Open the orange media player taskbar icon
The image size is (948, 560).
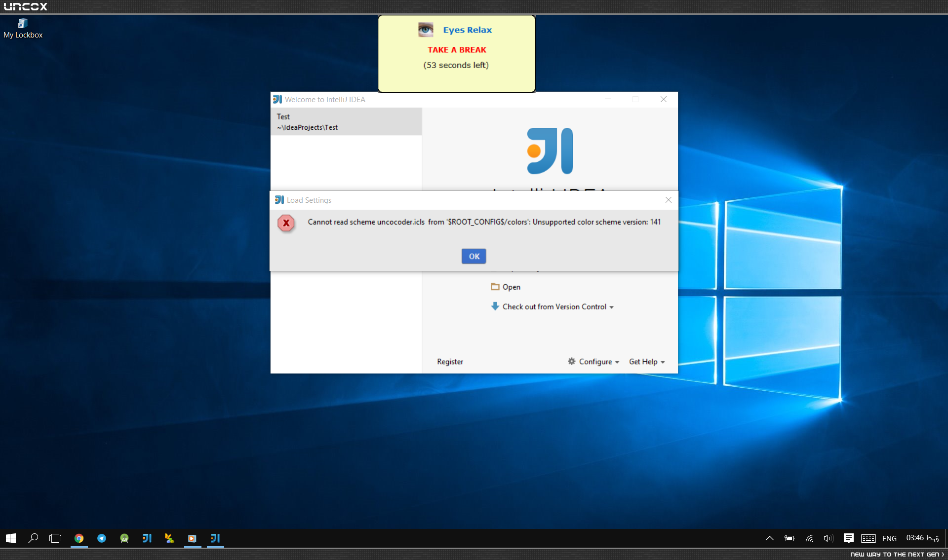pyautogui.click(x=192, y=538)
